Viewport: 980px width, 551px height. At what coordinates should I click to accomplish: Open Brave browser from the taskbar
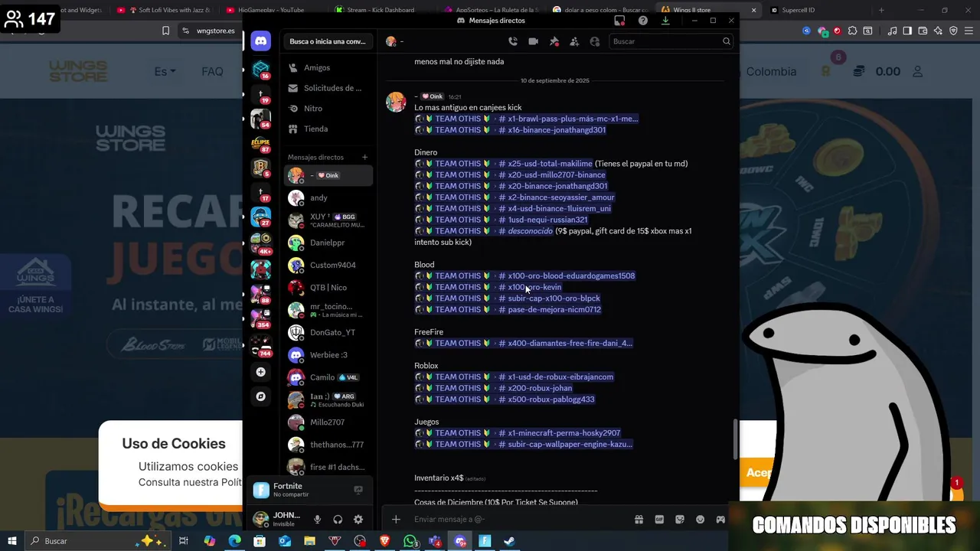point(385,541)
